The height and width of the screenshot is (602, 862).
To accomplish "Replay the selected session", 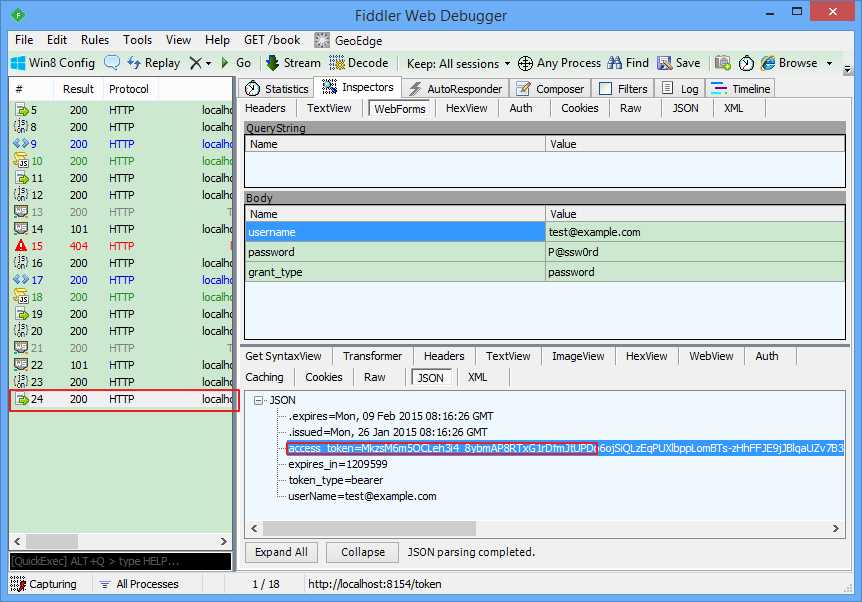I will pyautogui.click(x=153, y=63).
